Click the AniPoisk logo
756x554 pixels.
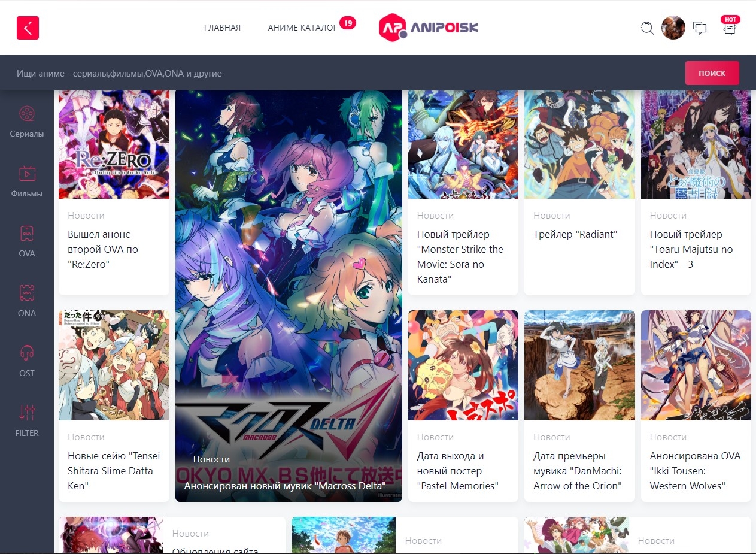pos(429,28)
